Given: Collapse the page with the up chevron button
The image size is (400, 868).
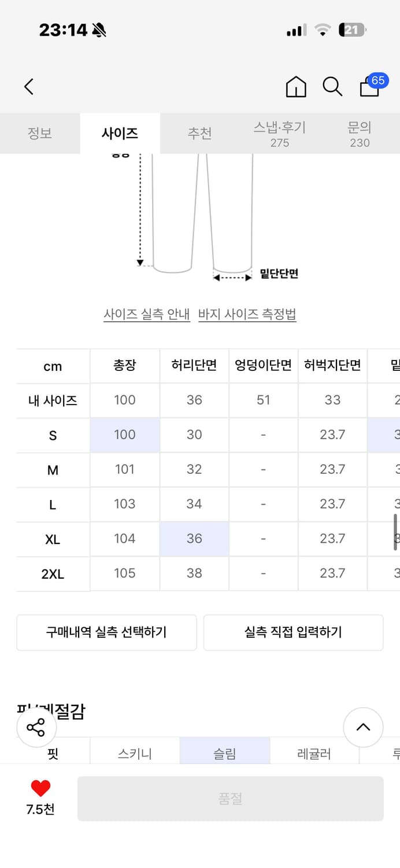Looking at the screenshot, I should click(364, 727).
